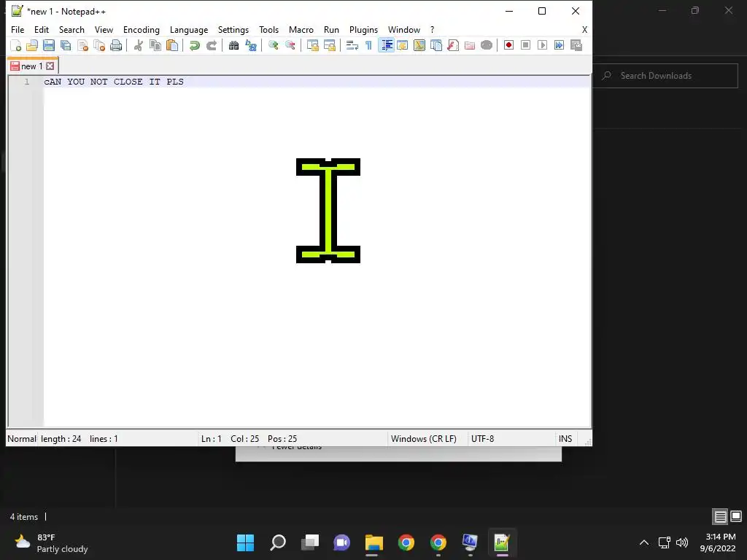
Task: Open the Plugins menu
Action: pyautogui.click(x=363, y=30)
